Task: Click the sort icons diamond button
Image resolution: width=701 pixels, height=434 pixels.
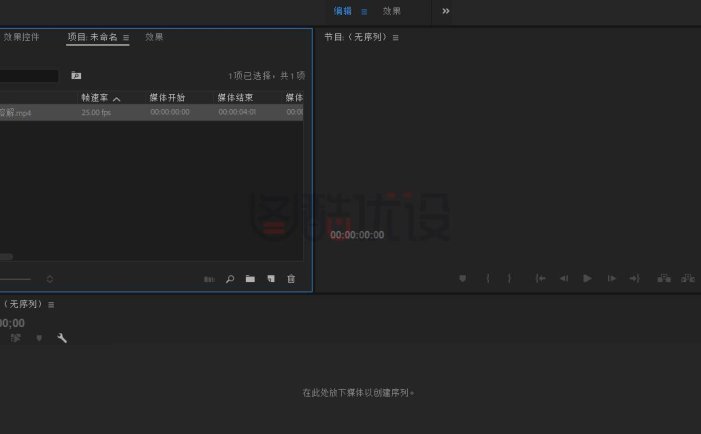Action: tap(50, 279)
